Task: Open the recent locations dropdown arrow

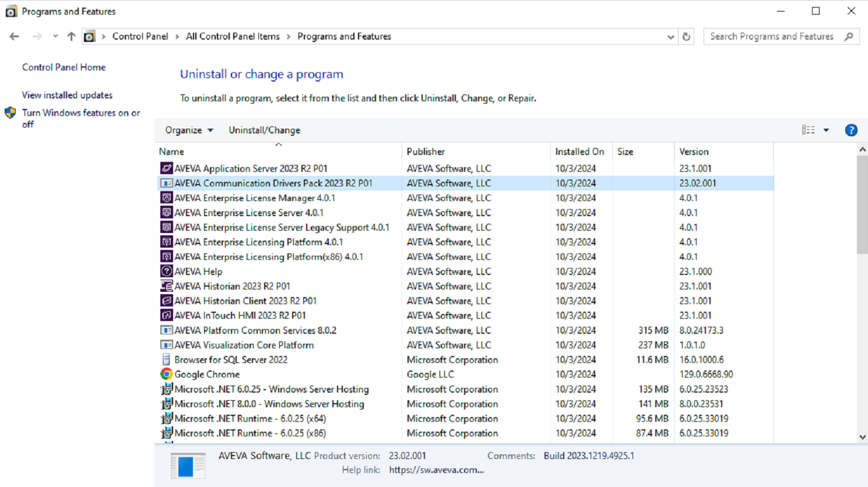Action: (55, 36)
